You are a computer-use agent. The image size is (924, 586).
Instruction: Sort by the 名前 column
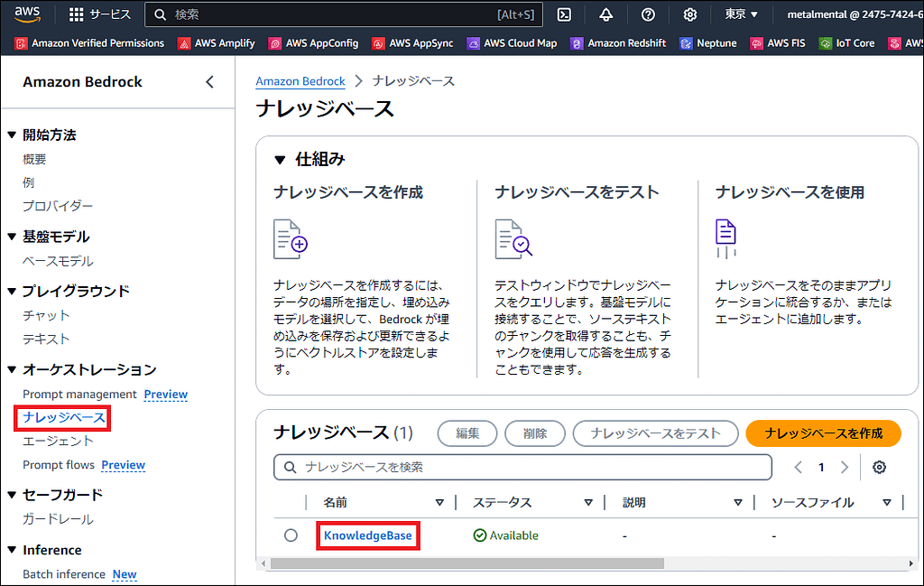tap(439, 503)
